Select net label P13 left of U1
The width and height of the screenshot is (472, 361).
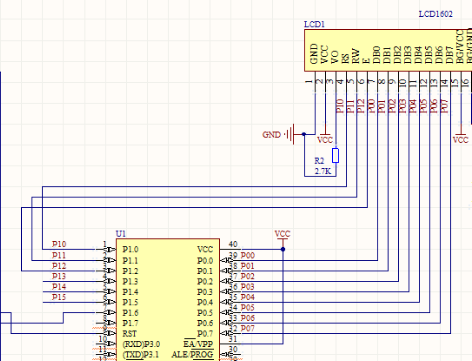coord(59,276)
